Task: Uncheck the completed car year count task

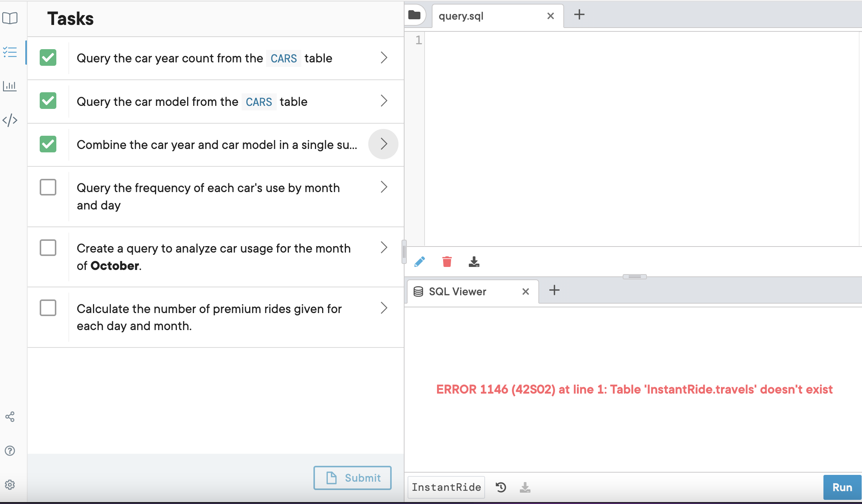Action: point(48,57)
